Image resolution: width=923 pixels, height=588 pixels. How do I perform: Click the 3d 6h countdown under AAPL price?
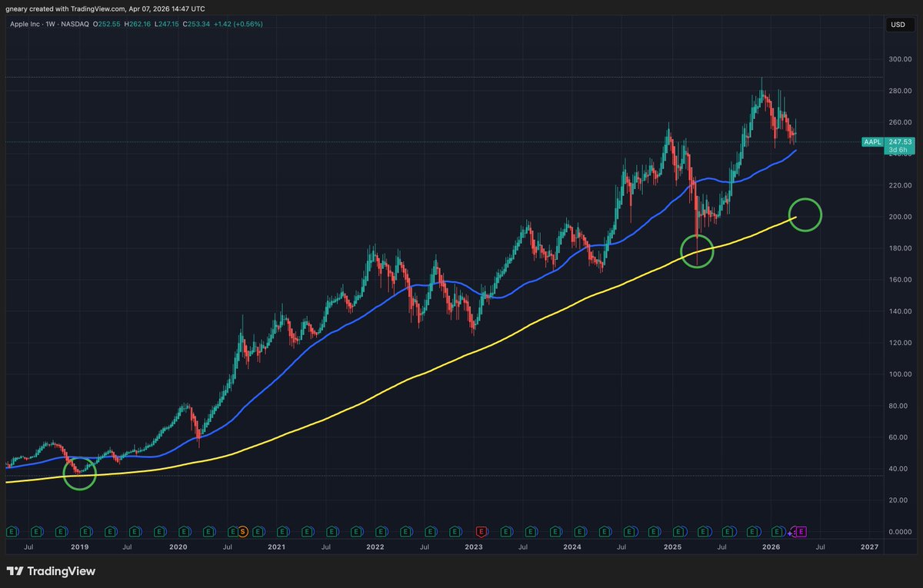point(898,151)
